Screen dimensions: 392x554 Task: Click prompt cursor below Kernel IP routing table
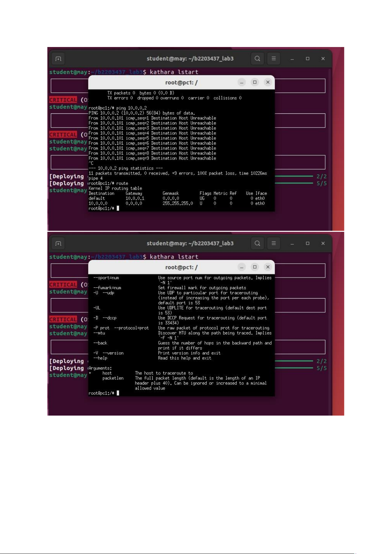coord(118,208)
